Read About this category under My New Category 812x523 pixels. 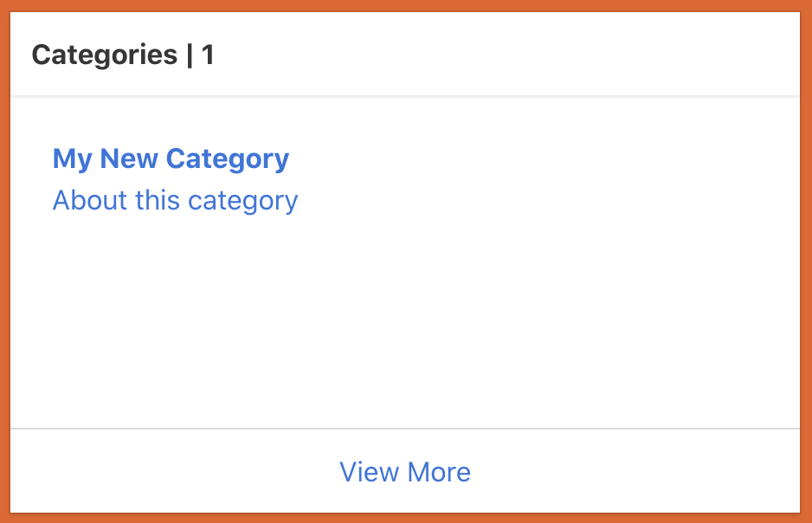point(175,201)
